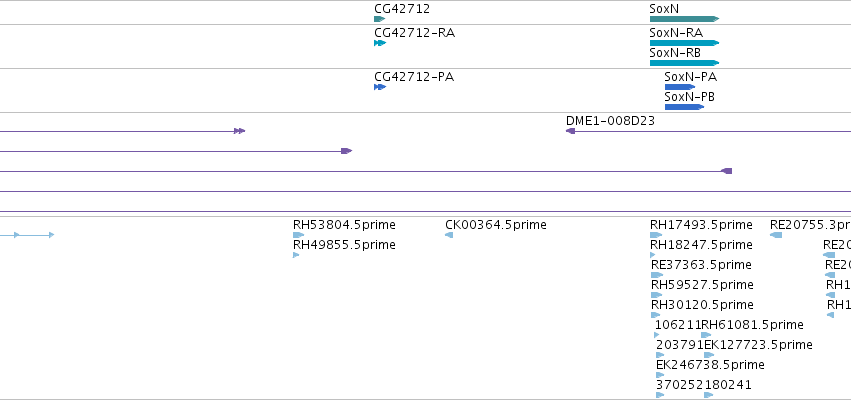
Task: Click the CG42712 gene arrow glyph
Action: (x=379, y=19)
